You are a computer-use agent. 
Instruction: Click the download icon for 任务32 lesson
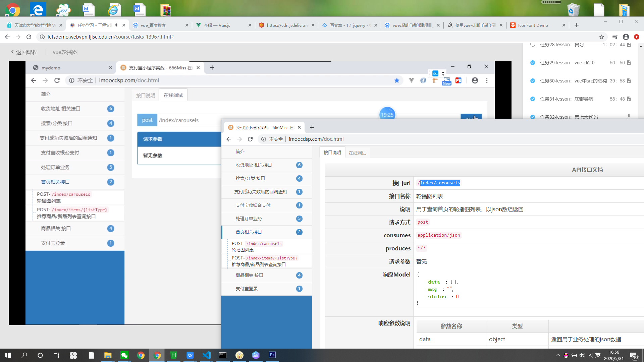pos(629,116)
